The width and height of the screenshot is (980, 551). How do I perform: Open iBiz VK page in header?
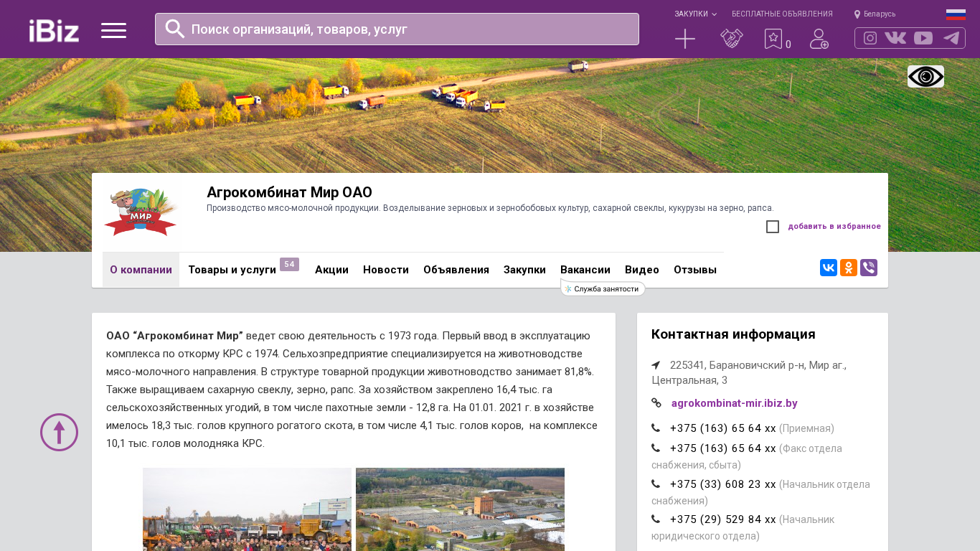(x=895, y=38)
